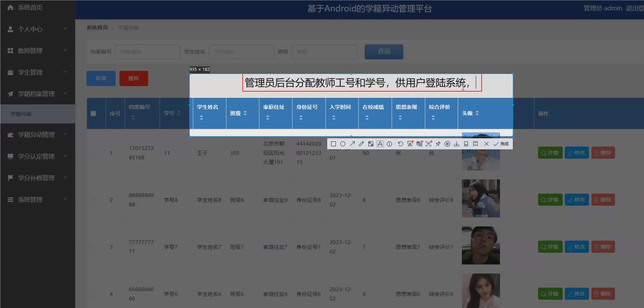
Task: Open avatar thumbnail of 学生姓名8
Action: 481,198
